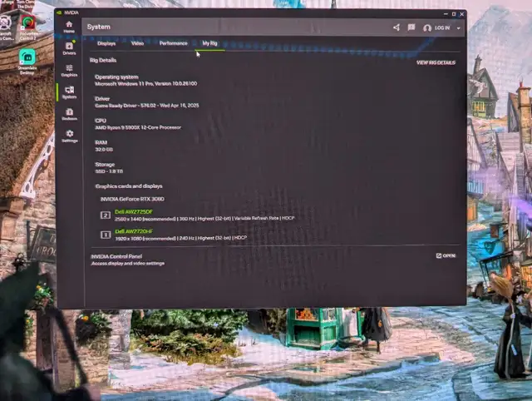532x401 pixels.
Task: Maximize the NVIDIA app window
Action: (454, 14)
